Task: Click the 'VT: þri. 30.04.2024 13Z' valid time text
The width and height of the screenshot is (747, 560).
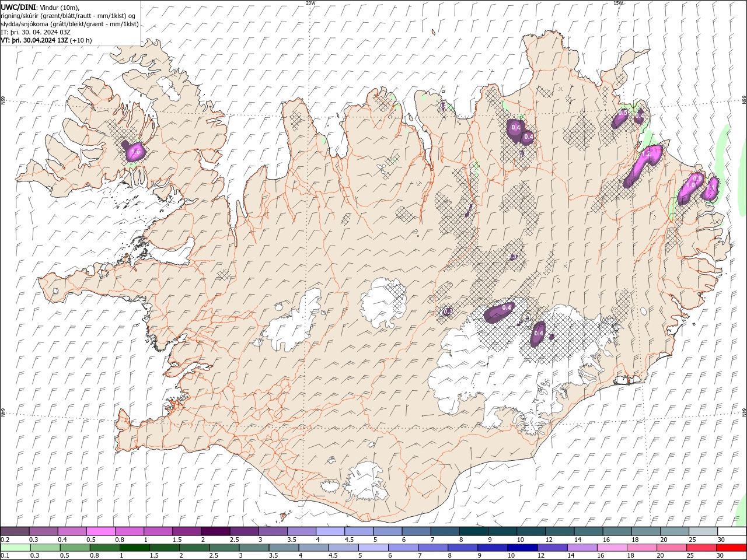Action: (x=34, y=40)
